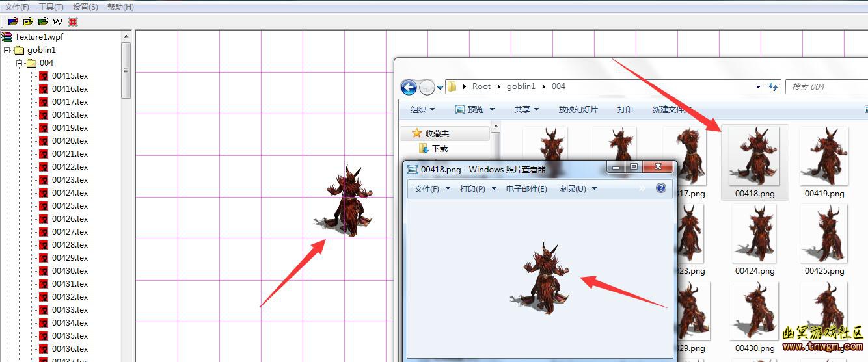Select 00436.tex in the tree
The image size is (868, 362).
coord(70,349)
